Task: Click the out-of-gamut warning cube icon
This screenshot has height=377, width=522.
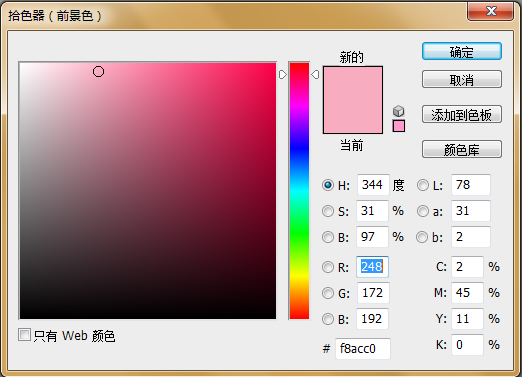Action: click(398, 111)
